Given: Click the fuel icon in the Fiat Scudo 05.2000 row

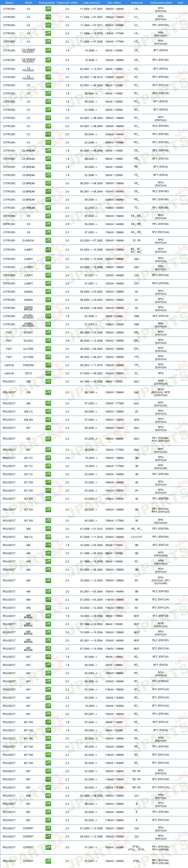Looking at the screenshot, I should 48,332.
